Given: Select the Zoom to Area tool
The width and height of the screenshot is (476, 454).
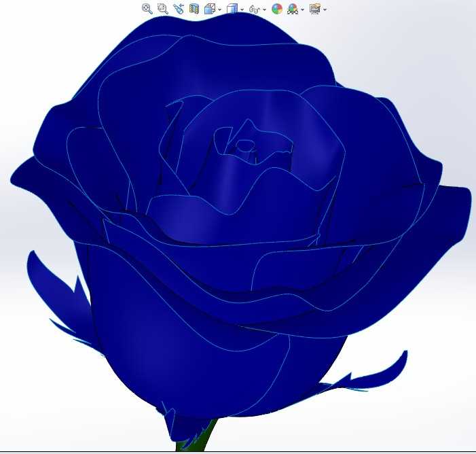Looking at the screenshot, I should [163, 9].
